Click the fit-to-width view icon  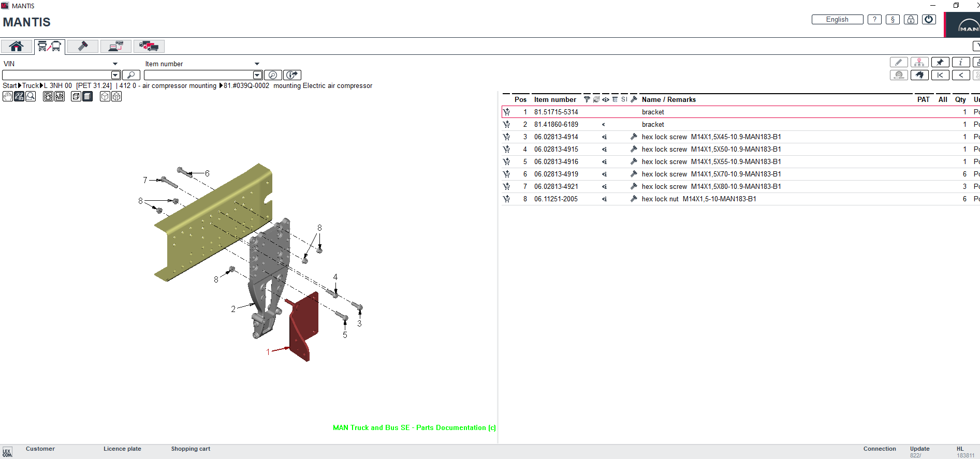[60, 96]
